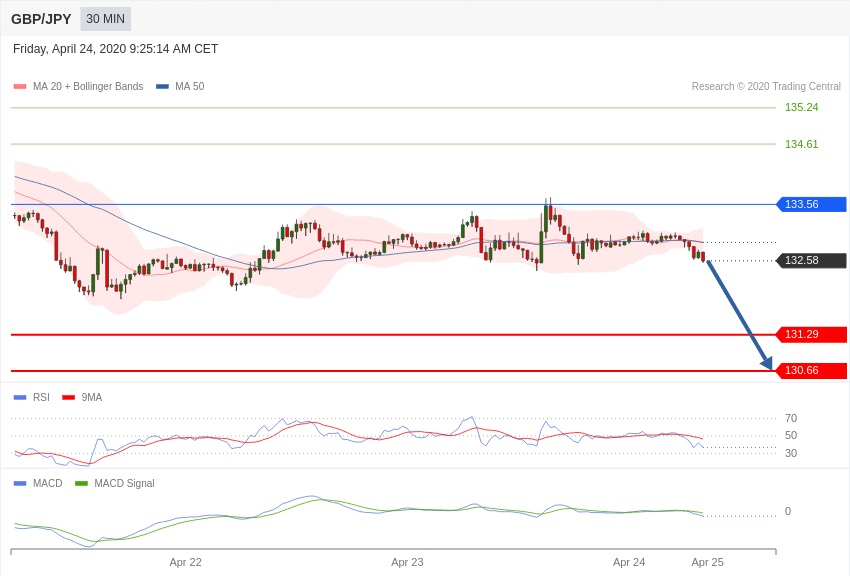The image size is (850, 576).
Task: Click the blue downward forecast arrow head
Action: click(x=767, y=363)
